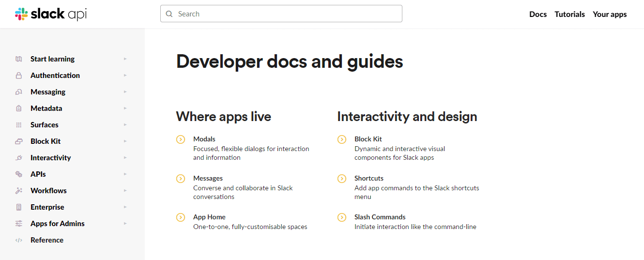The width and height of the screenshot is (644, 260).
Task: Click 'Converse and collaborate in Slack' description
Action: 243,188
